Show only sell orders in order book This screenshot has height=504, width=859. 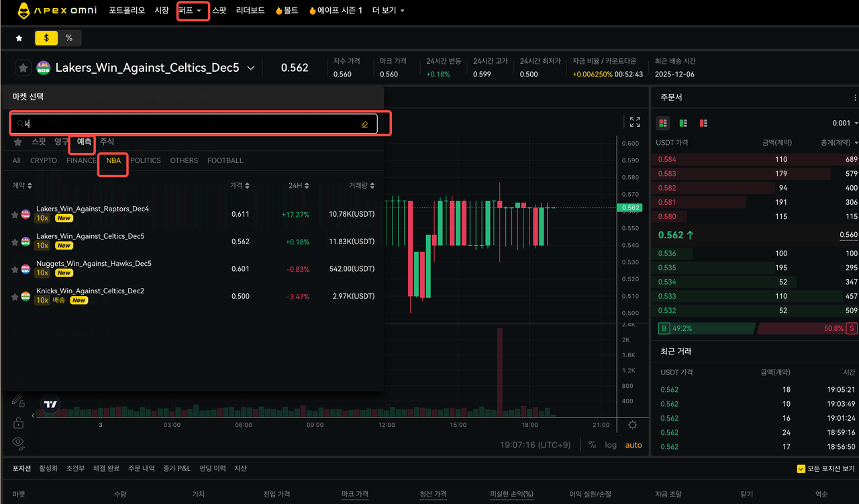(703, 123)
